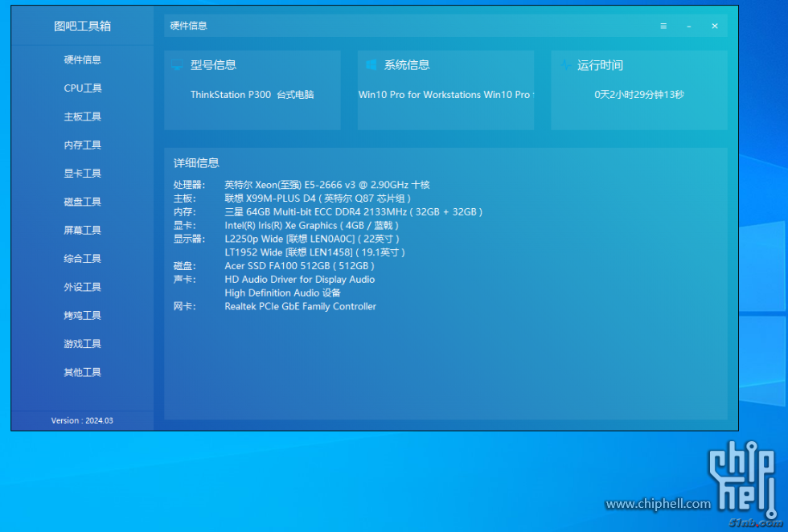
Task: Select 硬件信息 in the sidebar
Action: click(x=82, y=59)
